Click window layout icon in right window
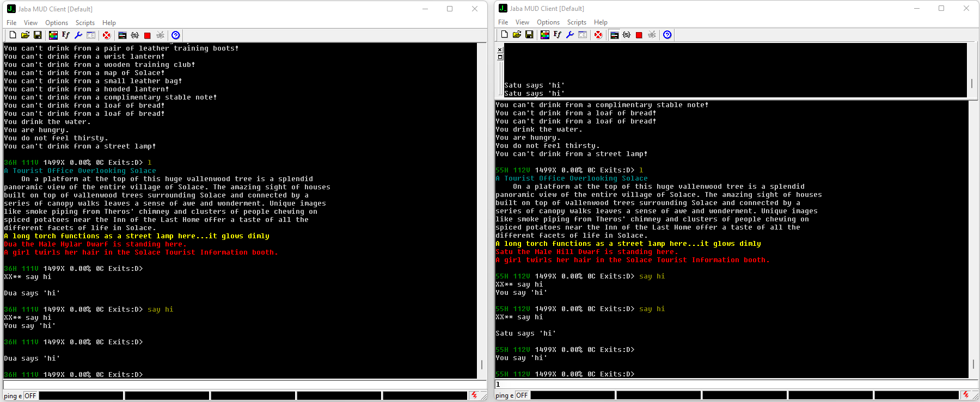 583,34
